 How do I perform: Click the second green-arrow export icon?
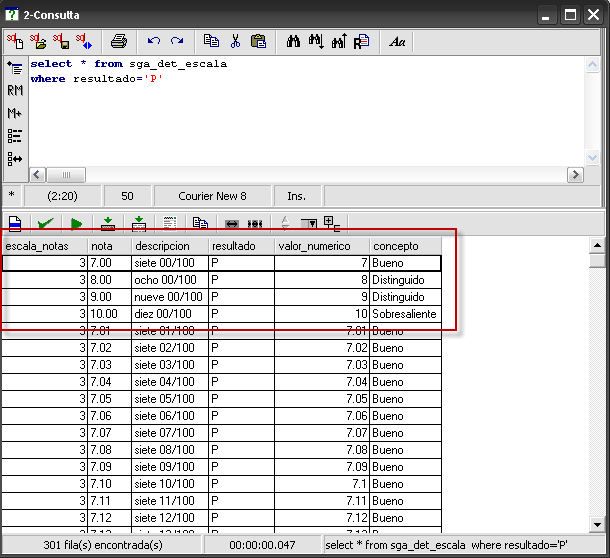click(x=139, y=224)
